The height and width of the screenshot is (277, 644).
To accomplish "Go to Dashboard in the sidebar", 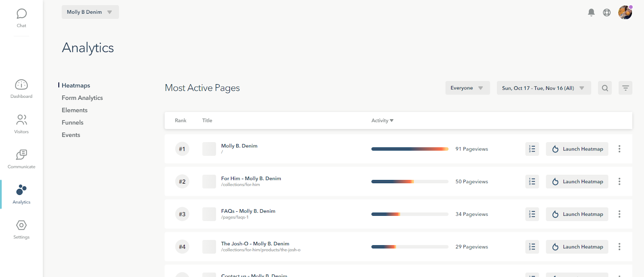I will [21, 89].
